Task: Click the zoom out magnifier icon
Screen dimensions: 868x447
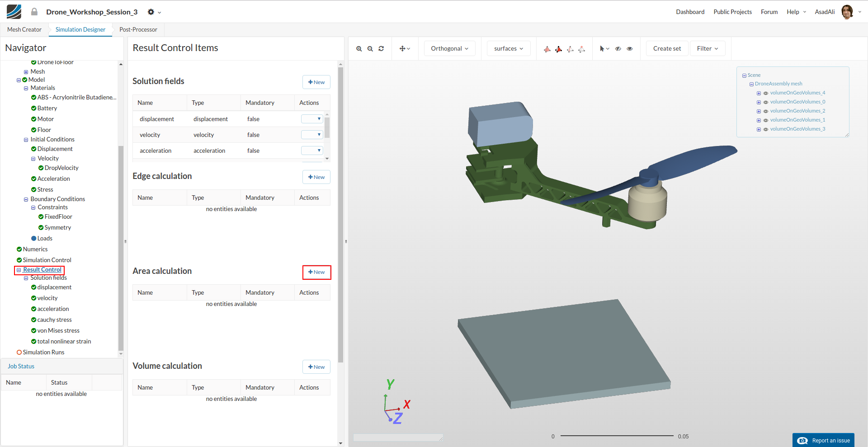Action: point(370,49)
